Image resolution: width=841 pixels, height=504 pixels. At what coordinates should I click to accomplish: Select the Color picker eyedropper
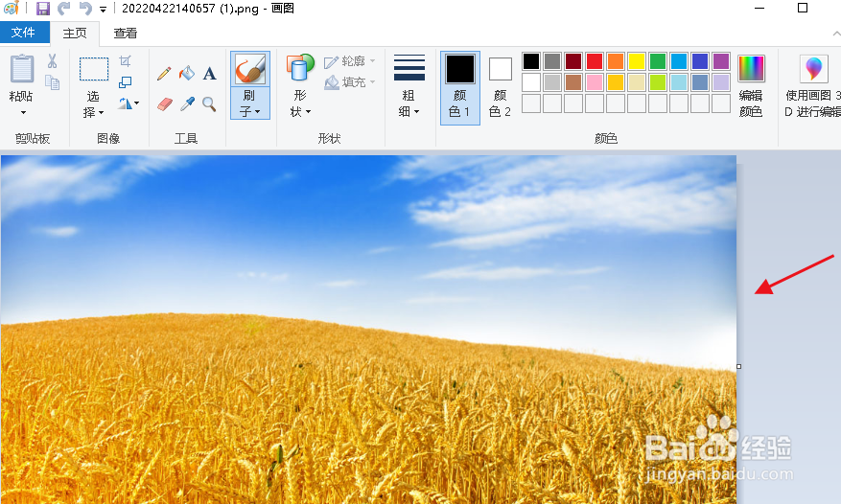coord(187,104)
